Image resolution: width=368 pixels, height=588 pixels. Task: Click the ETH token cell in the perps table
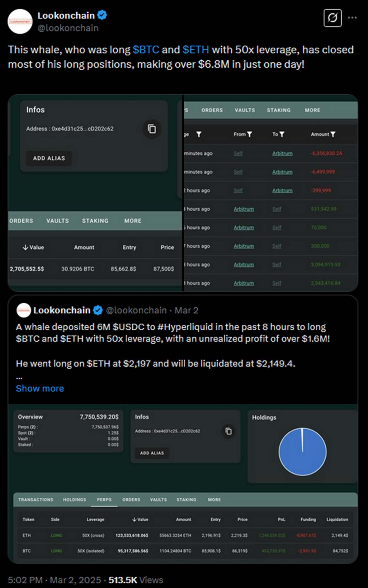[x=27, y=535]
